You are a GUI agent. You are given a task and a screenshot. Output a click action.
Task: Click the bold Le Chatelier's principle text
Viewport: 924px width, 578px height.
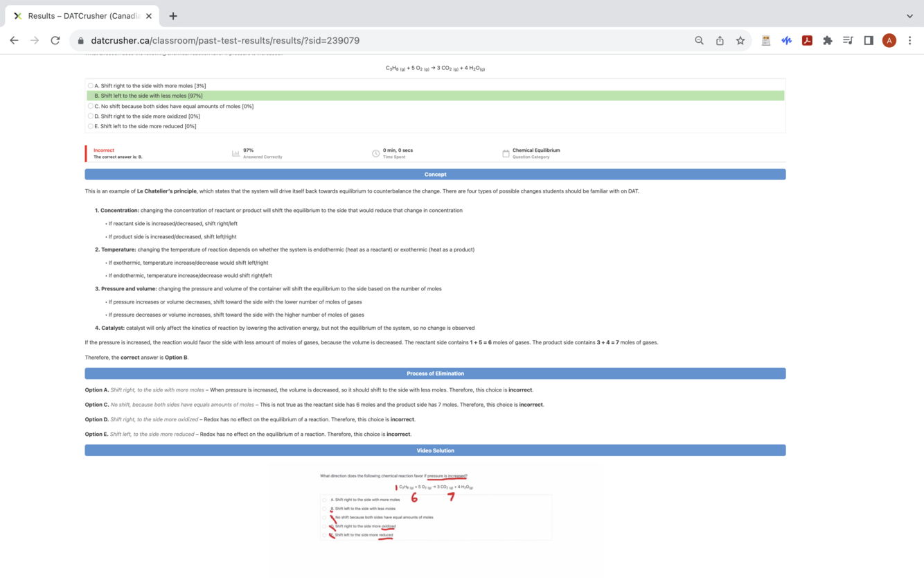[x=166, y=191]
